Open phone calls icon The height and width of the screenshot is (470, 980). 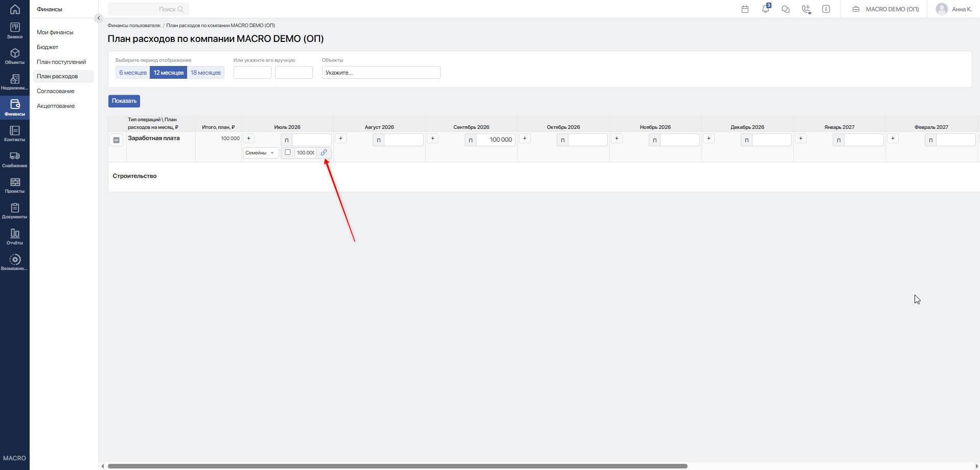tap(806, 9)
